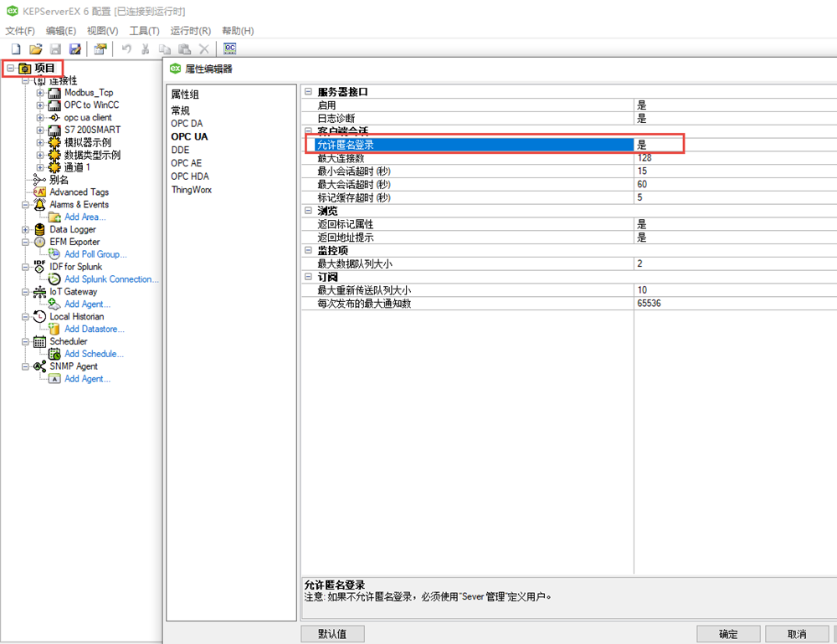Click the Add Area... link
Screen dimensions: 837x644
pos(85,217)
